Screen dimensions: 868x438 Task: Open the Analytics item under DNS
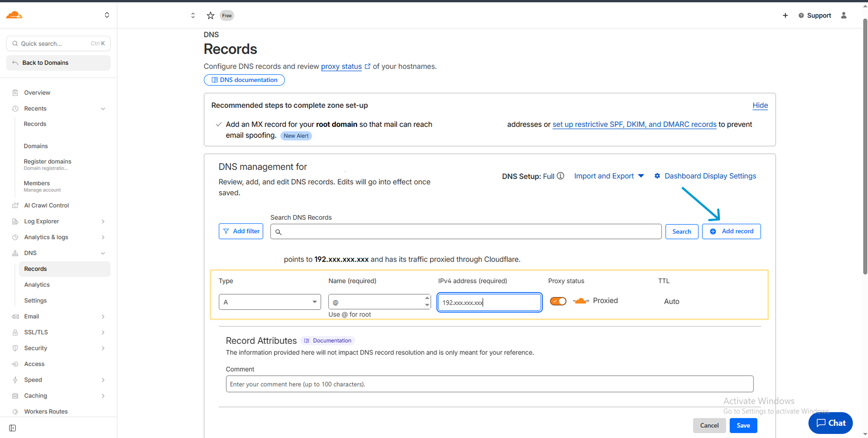pos(37,285)
